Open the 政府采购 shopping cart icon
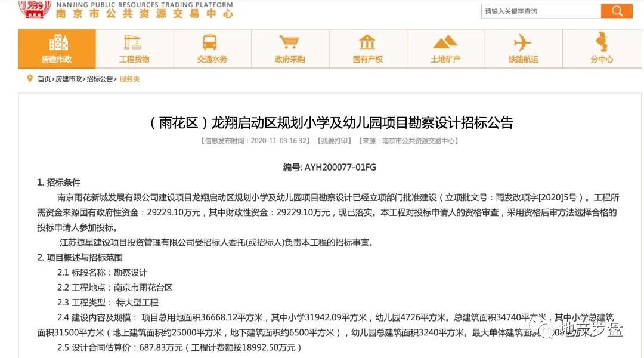Viewport: 644px width, 358px height. [289, 42]
